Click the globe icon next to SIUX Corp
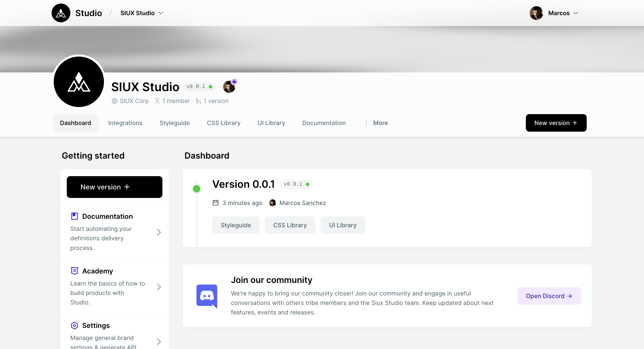 114,101
